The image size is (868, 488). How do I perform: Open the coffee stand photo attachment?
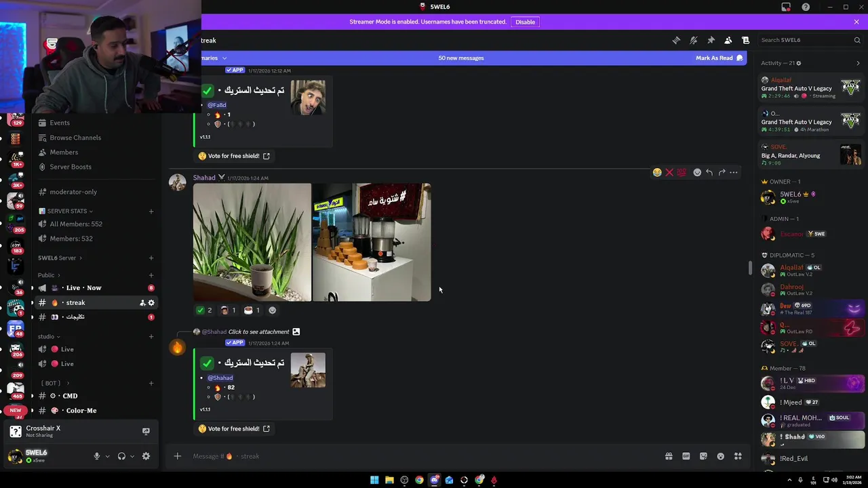[x=372, y=242]
